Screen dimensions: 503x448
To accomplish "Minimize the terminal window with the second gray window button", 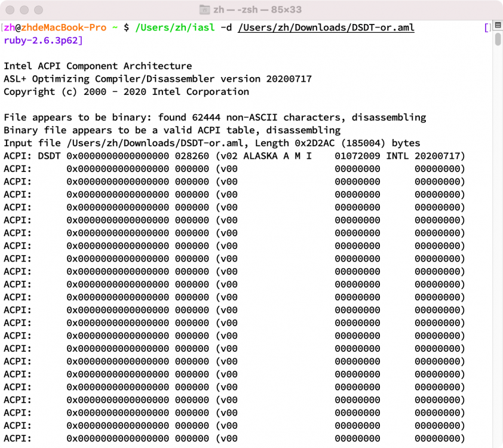I will [x=24, y=10].
